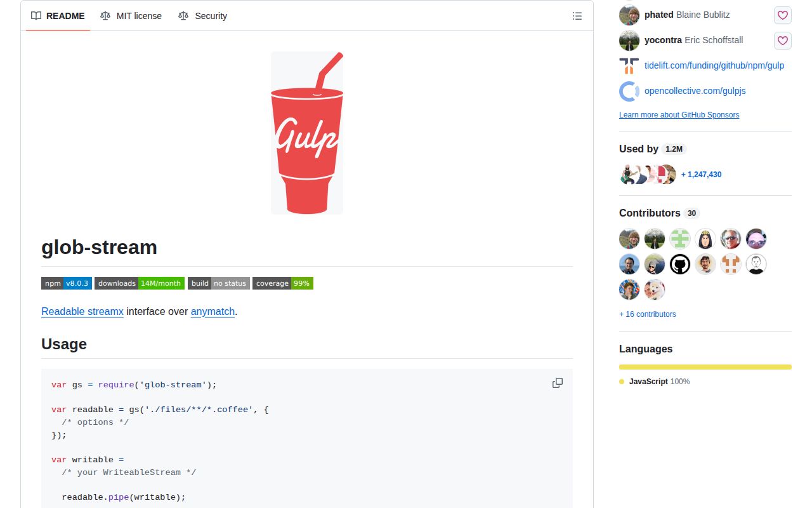Show the + 16 contributors link
This screenshot has width=812, height=508.
[648, 314]
